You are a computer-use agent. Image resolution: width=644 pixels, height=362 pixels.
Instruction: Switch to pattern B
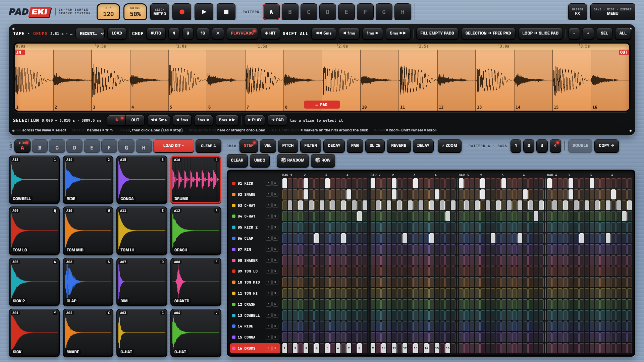290,12
